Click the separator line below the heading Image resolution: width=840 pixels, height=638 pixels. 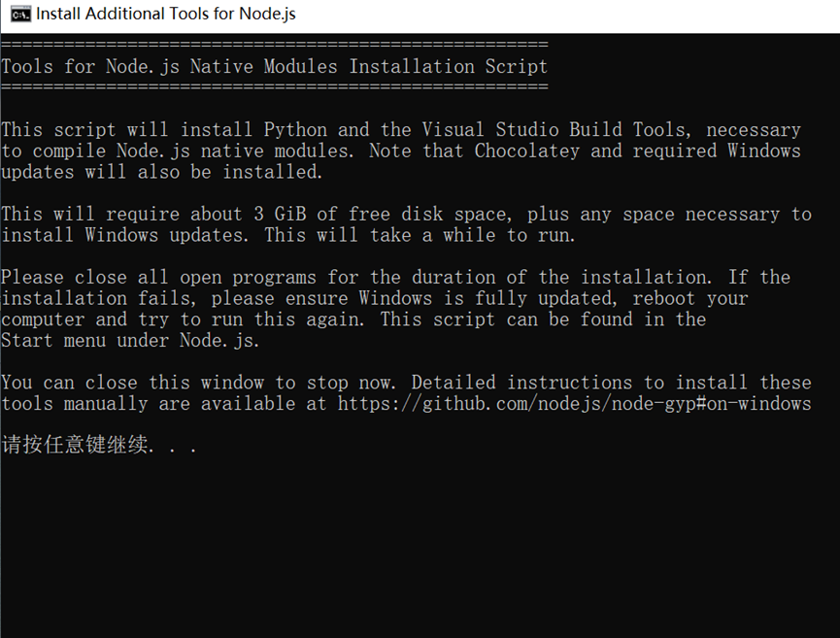click(x=275, y=87)
